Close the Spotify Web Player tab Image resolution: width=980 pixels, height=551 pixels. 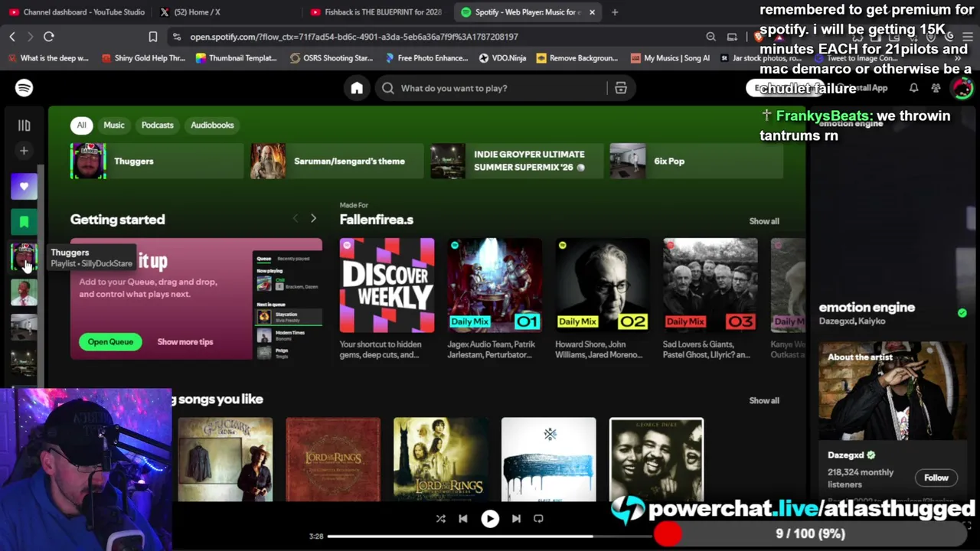coord(592,12)
